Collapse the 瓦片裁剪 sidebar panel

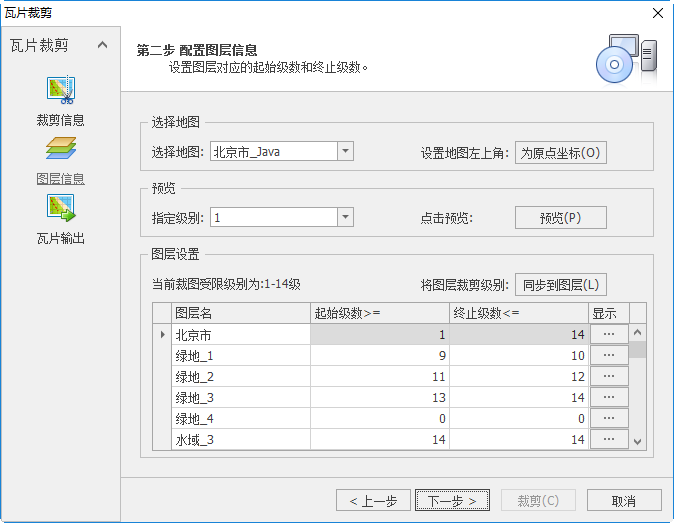(x=102, y=45)
